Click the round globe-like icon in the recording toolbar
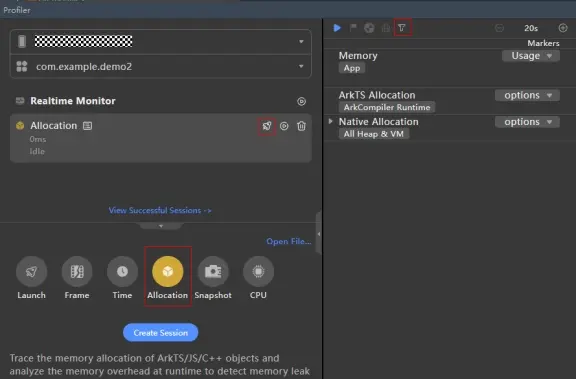This screenshot has height=379, width=576. [x=369, y=28]
